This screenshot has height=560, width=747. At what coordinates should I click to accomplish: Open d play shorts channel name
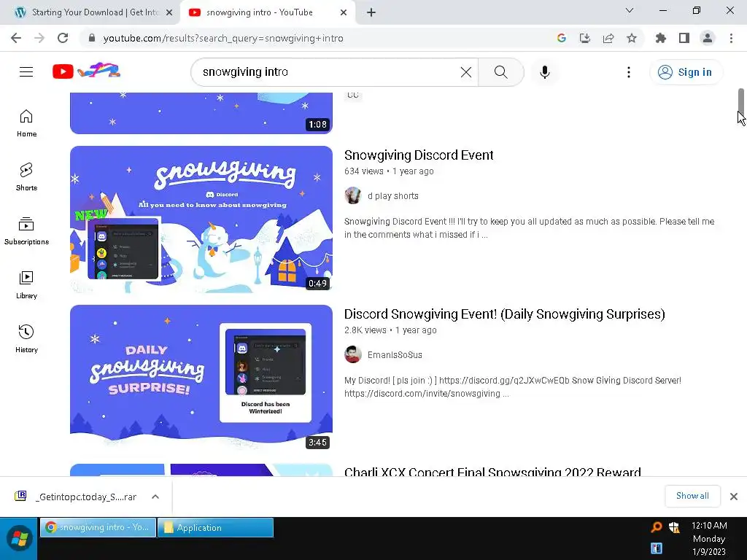pyautogui.click(x=393, y=195)
